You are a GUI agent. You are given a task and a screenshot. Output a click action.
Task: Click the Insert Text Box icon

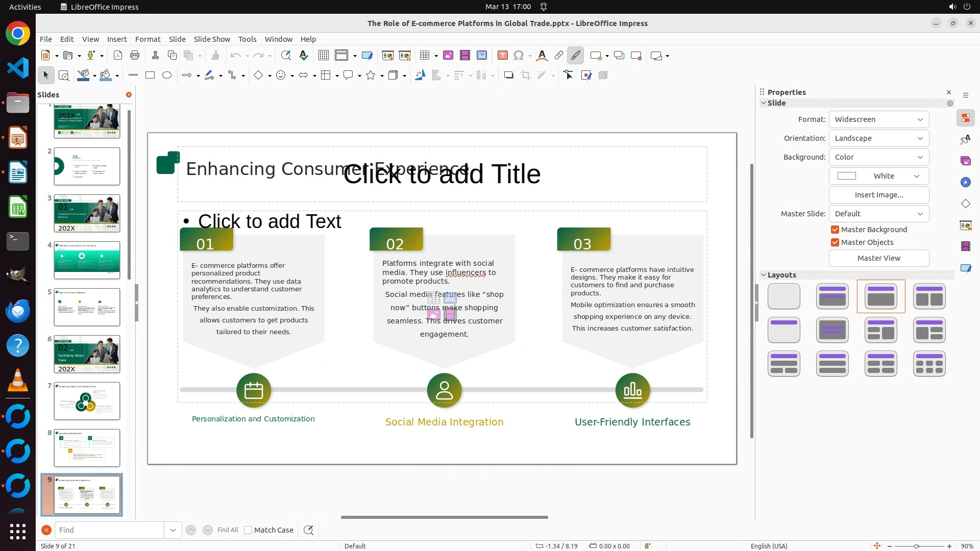[x=502, y=56]
